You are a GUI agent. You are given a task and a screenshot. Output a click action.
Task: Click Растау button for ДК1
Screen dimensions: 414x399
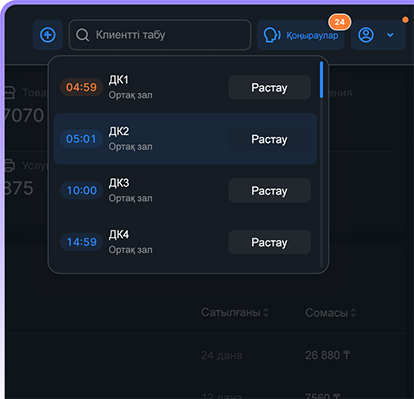[270, 87]
